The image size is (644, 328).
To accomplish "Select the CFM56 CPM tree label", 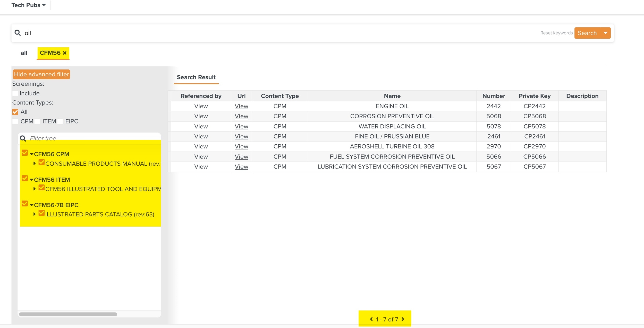I will (x=52, y=154).
